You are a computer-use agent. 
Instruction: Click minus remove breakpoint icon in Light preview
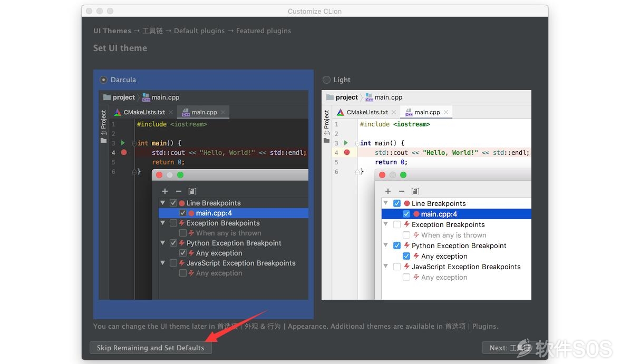(402, 191)
